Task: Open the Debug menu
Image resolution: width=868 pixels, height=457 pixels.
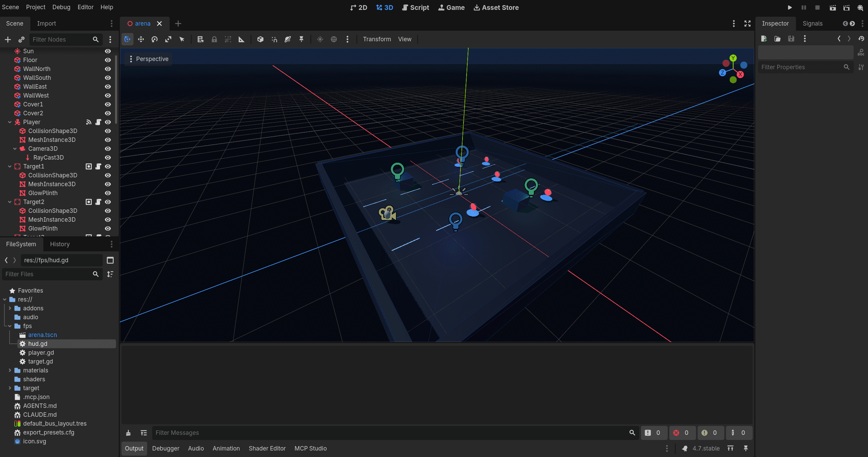Action: pyautogui.click(x=61, y=7)
